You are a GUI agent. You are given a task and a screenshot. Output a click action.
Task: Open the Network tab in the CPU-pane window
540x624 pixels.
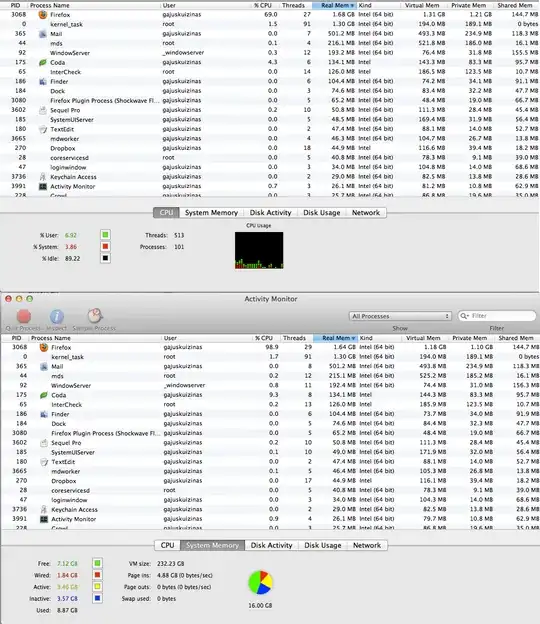tap(366, 213)
